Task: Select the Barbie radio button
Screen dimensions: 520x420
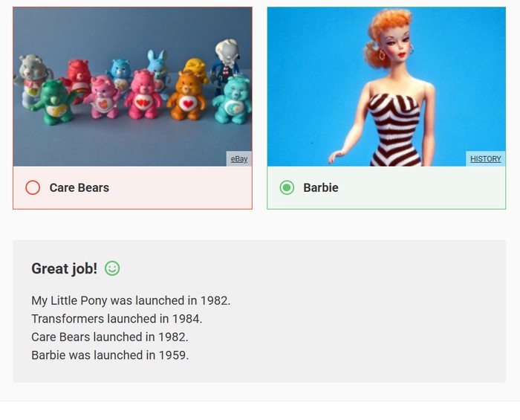Action: (287, 187)
